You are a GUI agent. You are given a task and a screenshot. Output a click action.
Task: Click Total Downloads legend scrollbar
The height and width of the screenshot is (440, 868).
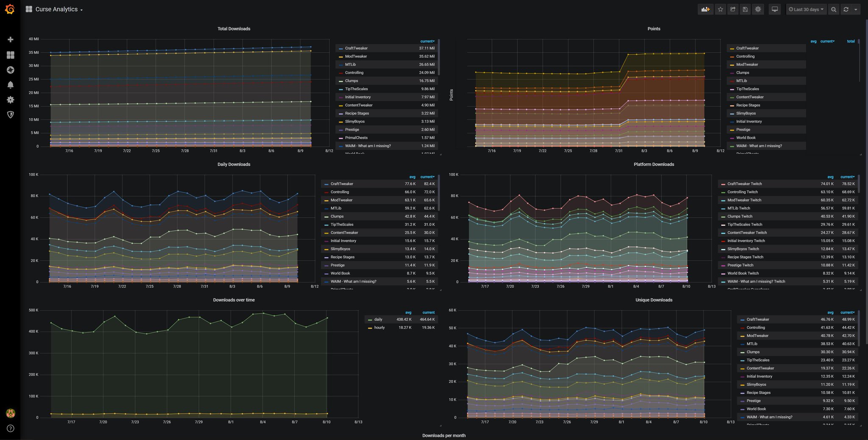click(x=439, y=57)
